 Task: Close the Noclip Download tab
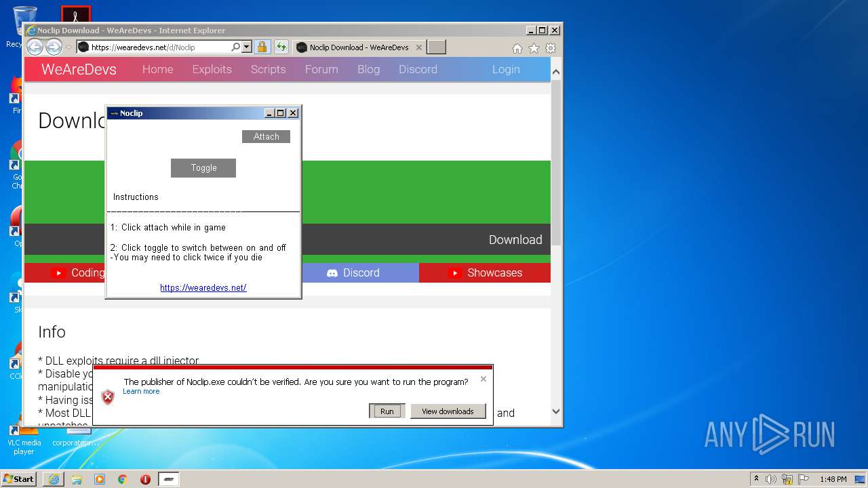click(419, 47)
